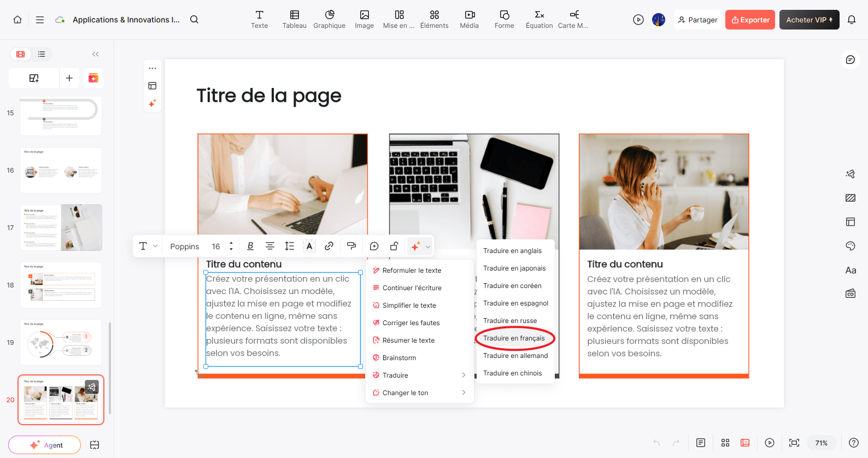
Task: Open text alignment options
Action: 270,246
